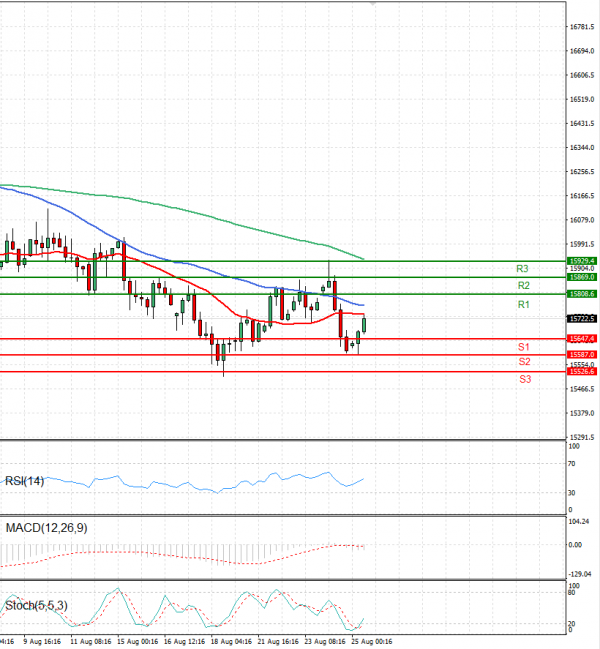Click the Stoch(5,5,3) indicator label
This screenshot has height=649, width=600.
click(36, 606)
